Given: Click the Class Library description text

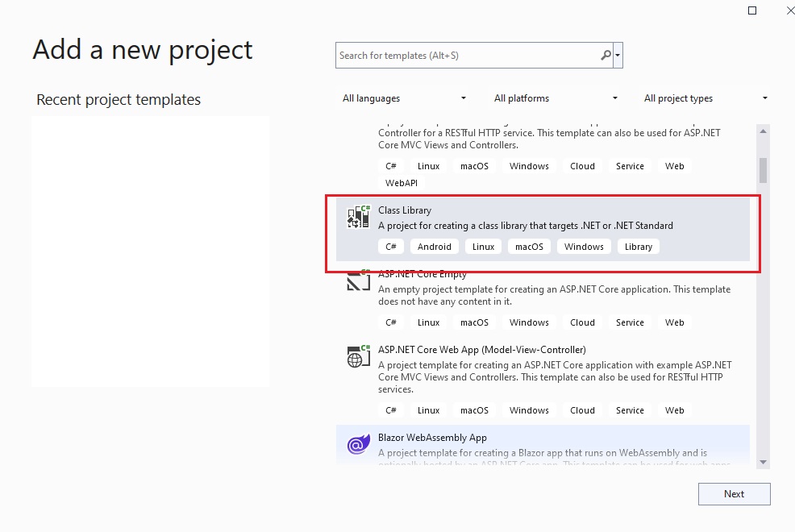Looking at the screenshot, I should pos(526,226).
